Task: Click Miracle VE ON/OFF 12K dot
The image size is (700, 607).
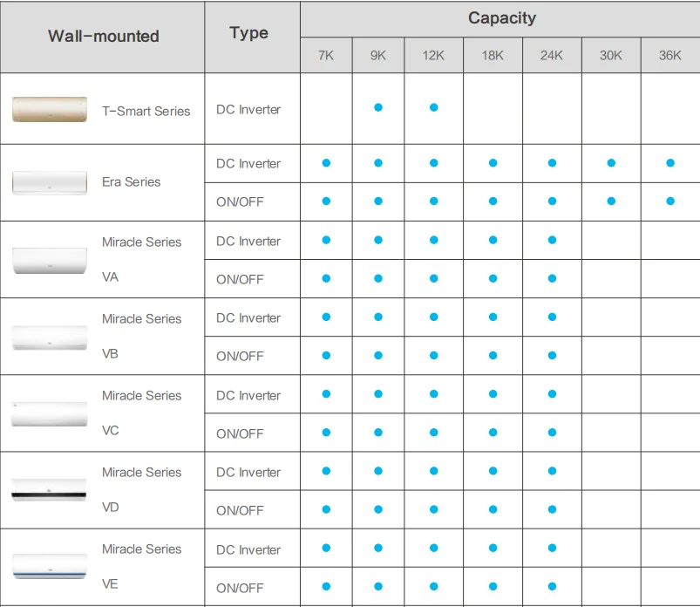Action: click(433, 586)
